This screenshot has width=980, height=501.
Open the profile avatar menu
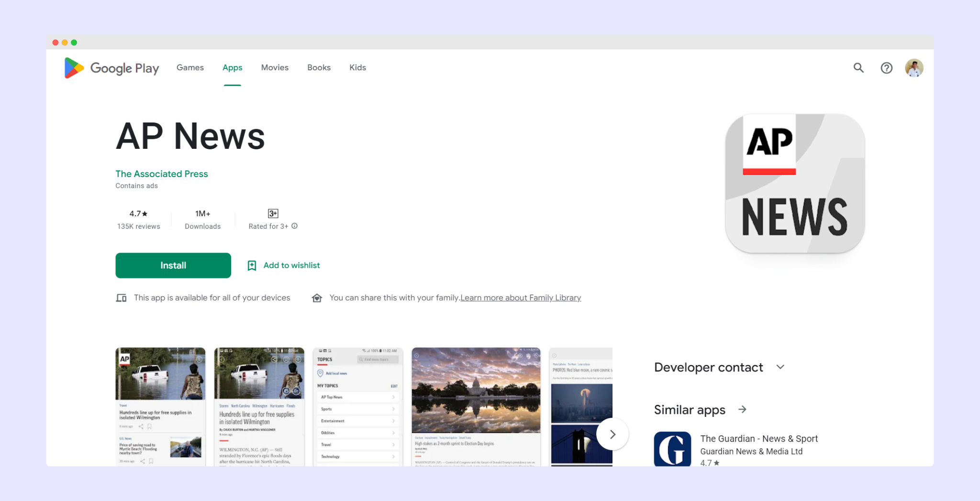[x=914, y=67]
